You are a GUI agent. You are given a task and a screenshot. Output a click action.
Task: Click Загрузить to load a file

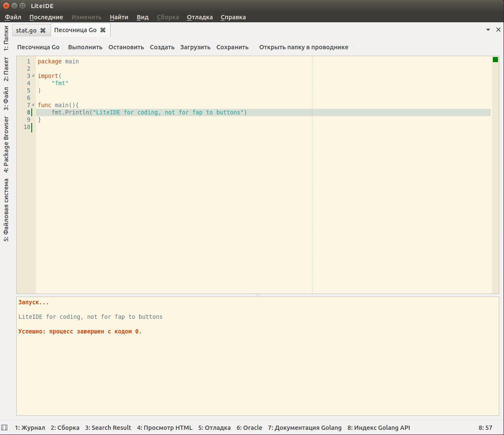[195, 47]
